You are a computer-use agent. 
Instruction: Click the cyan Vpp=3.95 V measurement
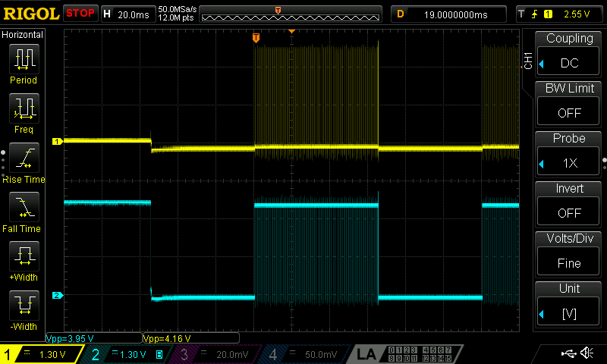[x=70, y=339]
